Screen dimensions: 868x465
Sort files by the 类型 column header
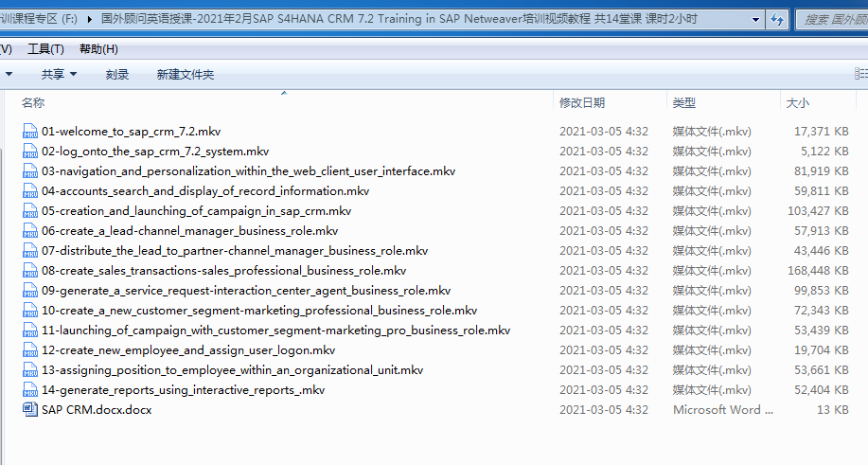pyautogui.click(x=683, y=103)
